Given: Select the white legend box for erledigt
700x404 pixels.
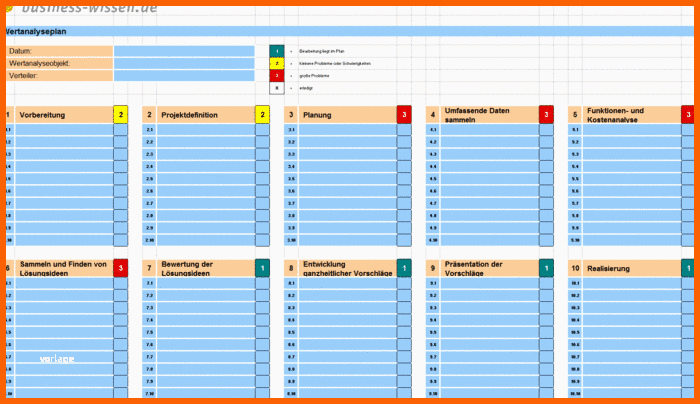Looking at the screenshot, I should coord(276,89).
